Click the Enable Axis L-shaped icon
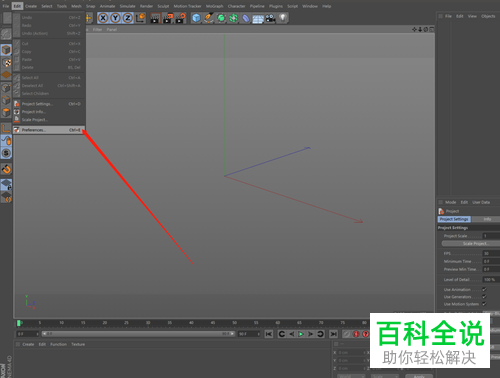 [x=6, y=128]
